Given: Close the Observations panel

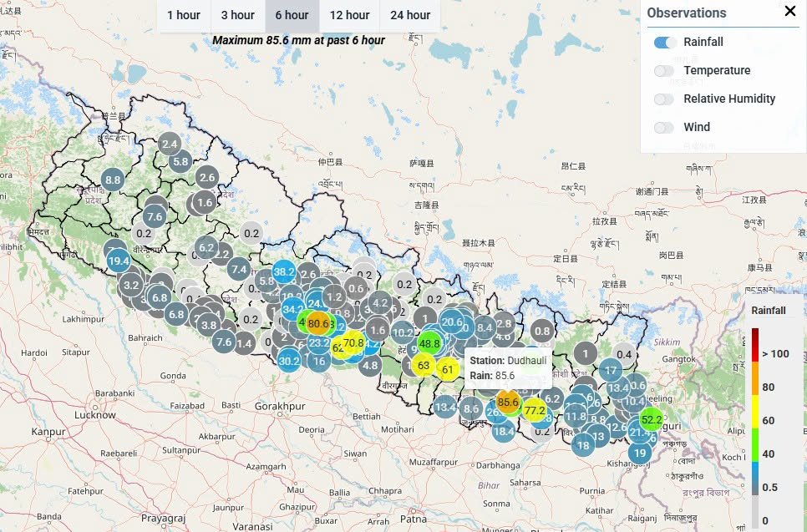Looking at the screenshot, I should 790,11.
